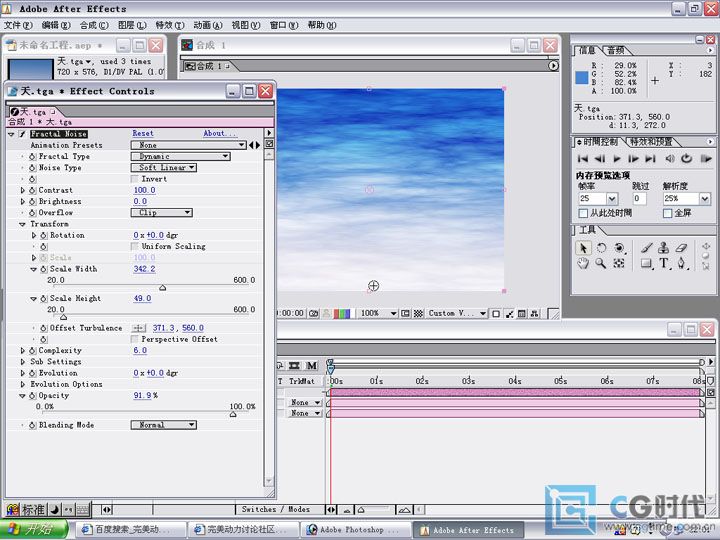Switch to the 音频 audio tab

click(x=616, y=50)
